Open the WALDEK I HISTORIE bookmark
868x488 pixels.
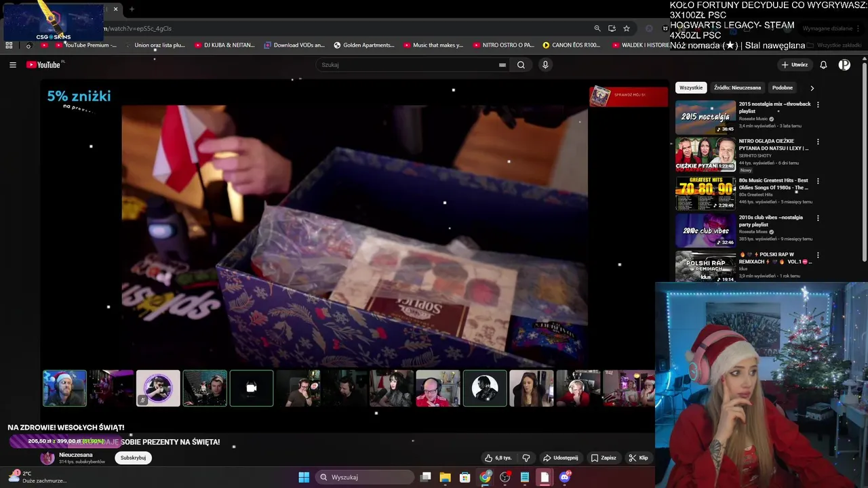click(x=641, y=45)
